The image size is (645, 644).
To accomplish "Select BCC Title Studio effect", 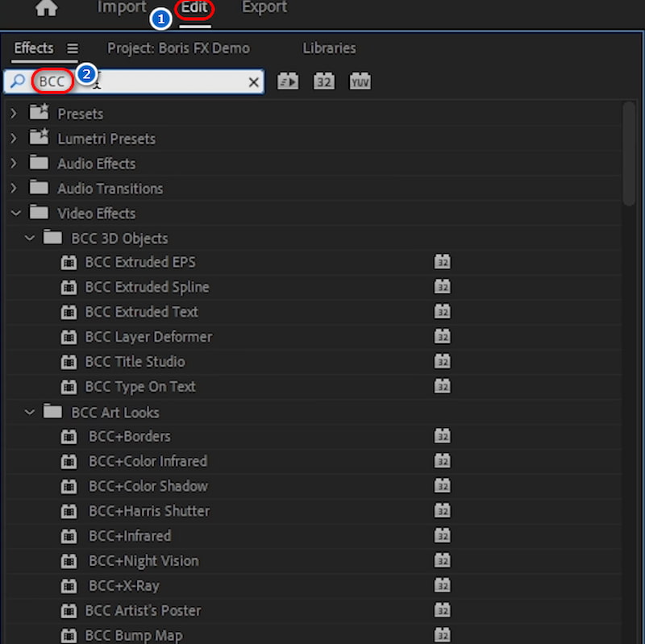I will [x=135, y=362].
